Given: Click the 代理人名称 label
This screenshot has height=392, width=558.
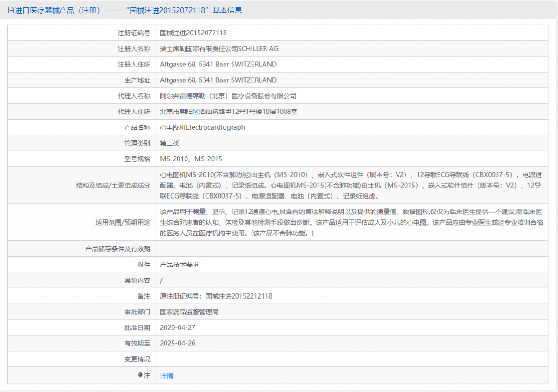Looking at the screenshot, I should (134, 96).
